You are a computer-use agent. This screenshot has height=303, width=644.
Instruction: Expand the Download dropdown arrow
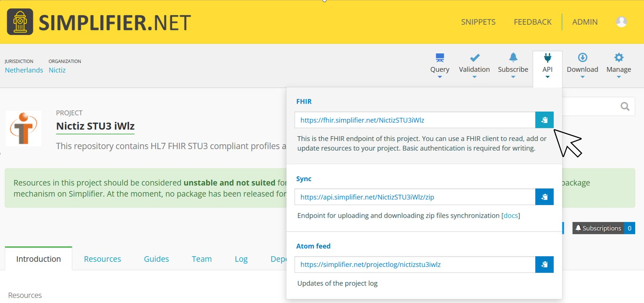(582, 77)
